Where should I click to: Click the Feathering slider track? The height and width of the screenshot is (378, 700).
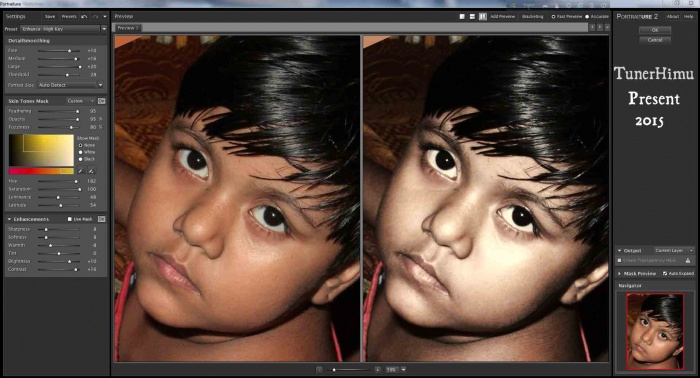click(59, 111)
